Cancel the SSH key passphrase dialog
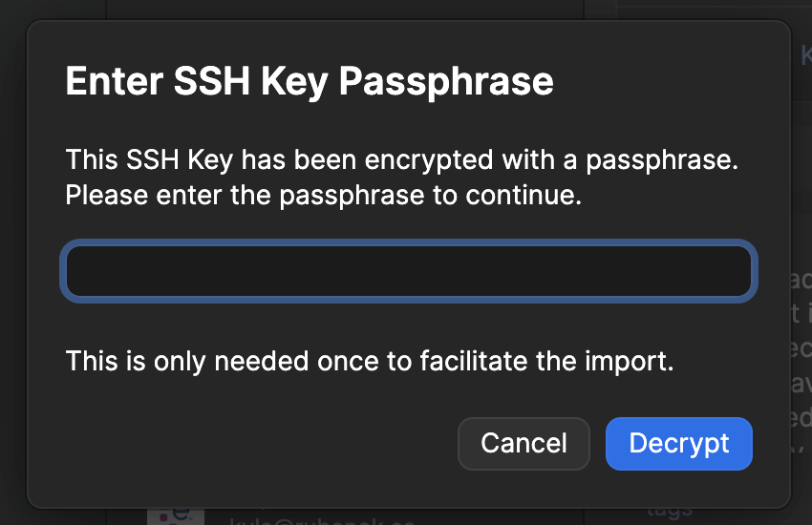 point(524,444)
